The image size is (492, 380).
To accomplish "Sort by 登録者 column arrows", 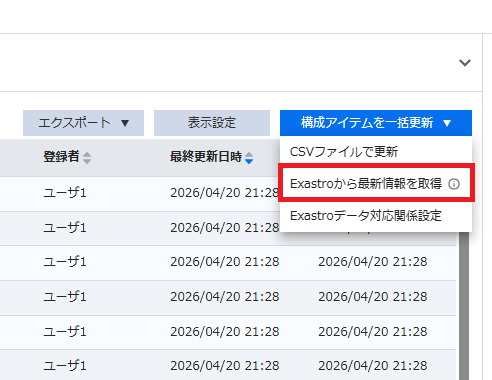I will pyautogui.click(x=87, y=158).
